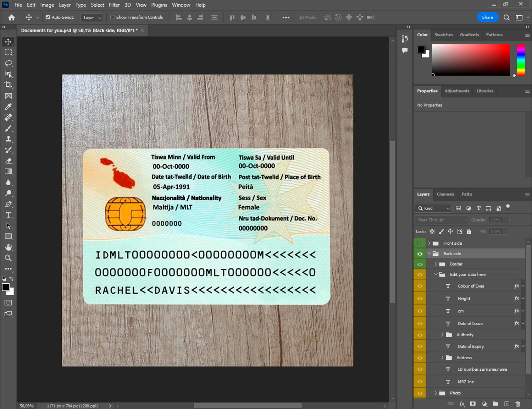
Task: Click the Share button
Action: pos(487,17)
